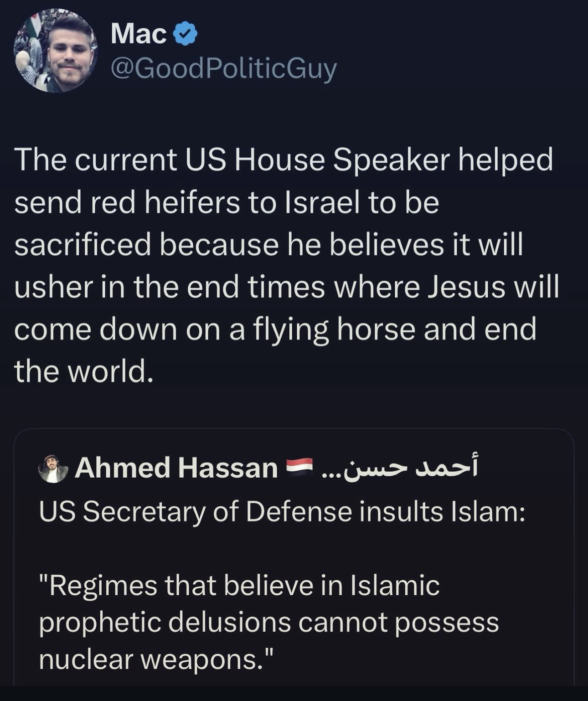588x701 pixels.
Task: Click "US Secretary of Defense insults Islam:" line
Action: tap(282, 511)
